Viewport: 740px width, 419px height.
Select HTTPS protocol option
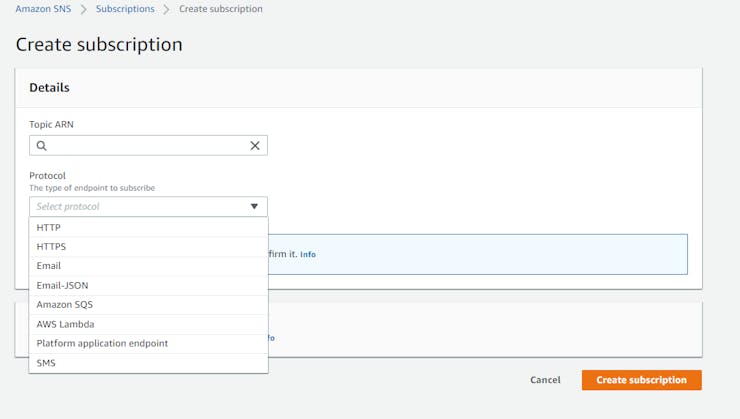pyautogui.click(x=51, y=246)
